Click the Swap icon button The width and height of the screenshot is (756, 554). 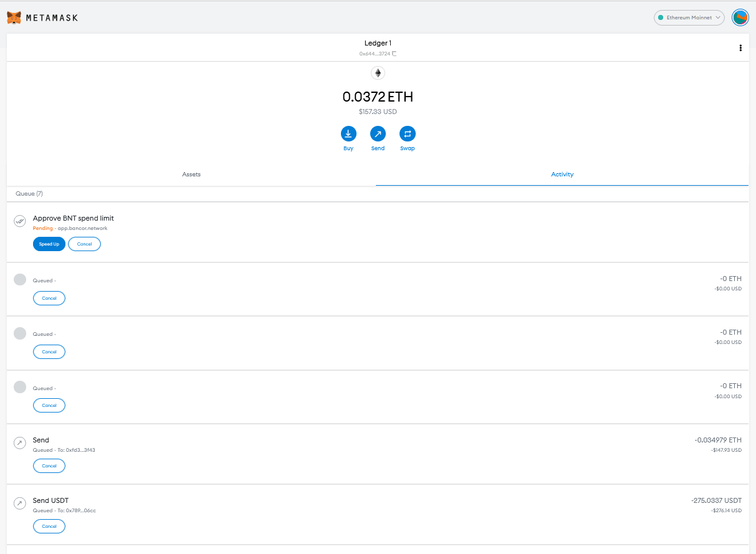pyautogui.click(x=408, y=133)
